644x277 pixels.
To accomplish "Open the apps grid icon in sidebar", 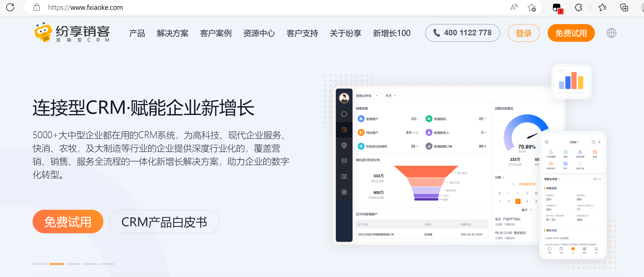I will (344, 192).
